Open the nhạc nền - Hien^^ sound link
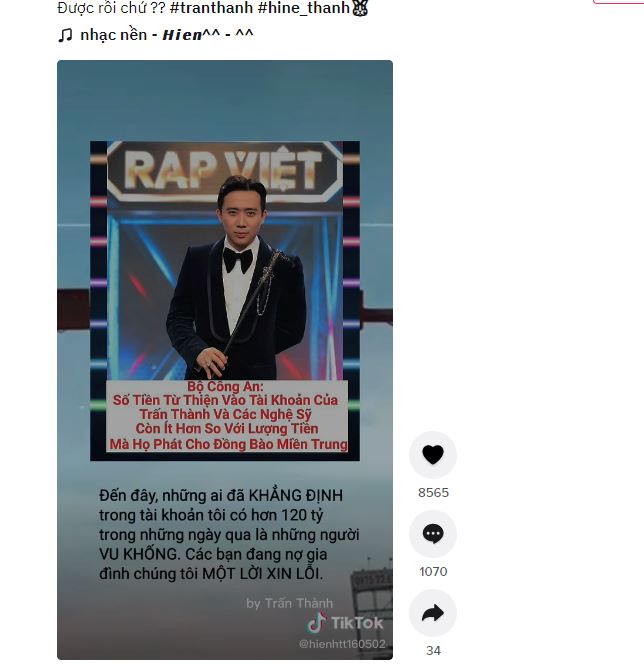The image size is (644, 672). point(167,35)
